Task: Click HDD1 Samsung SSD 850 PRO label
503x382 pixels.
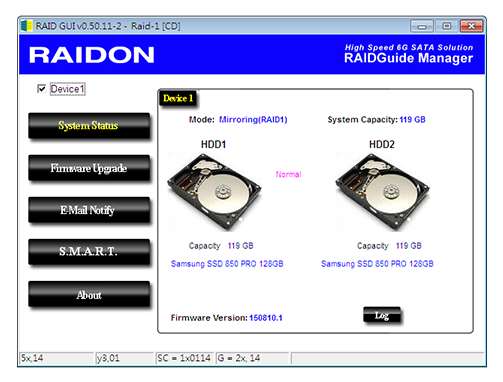Action: [x=227, y=264]
